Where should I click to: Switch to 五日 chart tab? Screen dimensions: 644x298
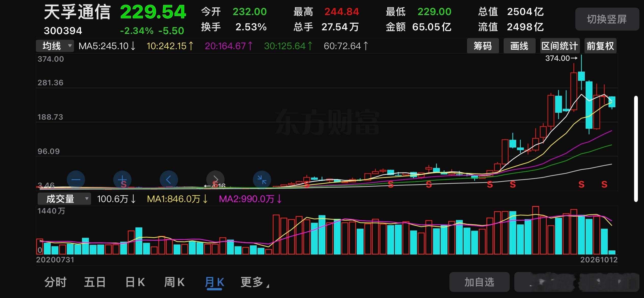[95, 282]
